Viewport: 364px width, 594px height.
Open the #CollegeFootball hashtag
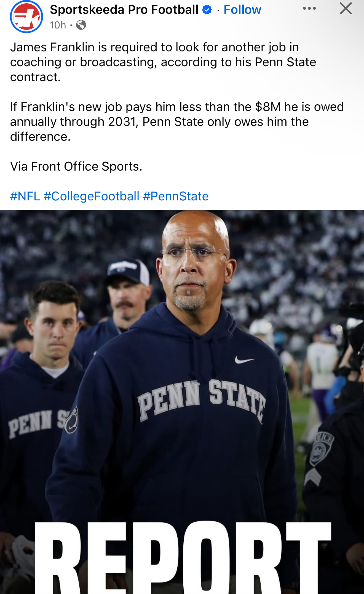click(91, 196)
